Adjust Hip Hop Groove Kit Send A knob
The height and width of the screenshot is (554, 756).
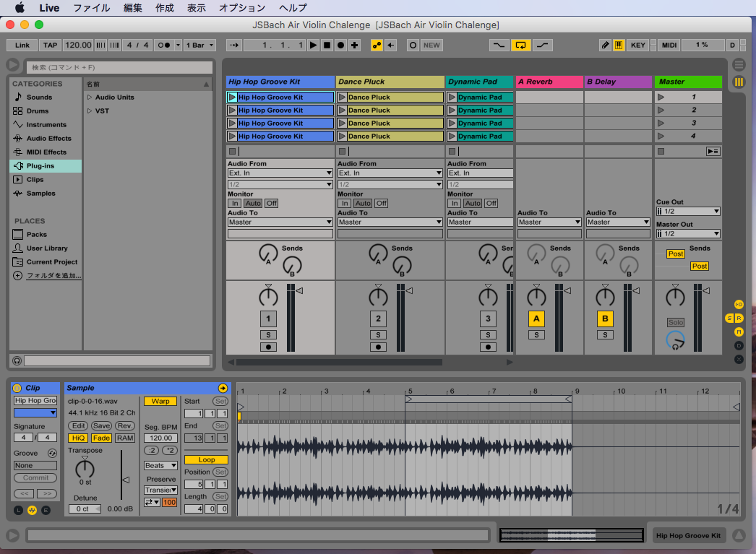(x=268, y=254)
